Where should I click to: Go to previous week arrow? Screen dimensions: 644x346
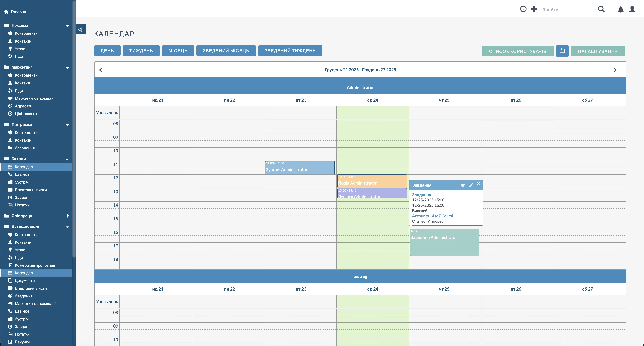tap(100, 70)
